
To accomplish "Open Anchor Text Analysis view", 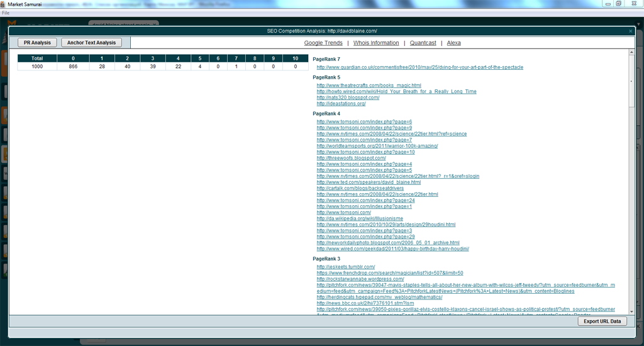I will 92,43.
